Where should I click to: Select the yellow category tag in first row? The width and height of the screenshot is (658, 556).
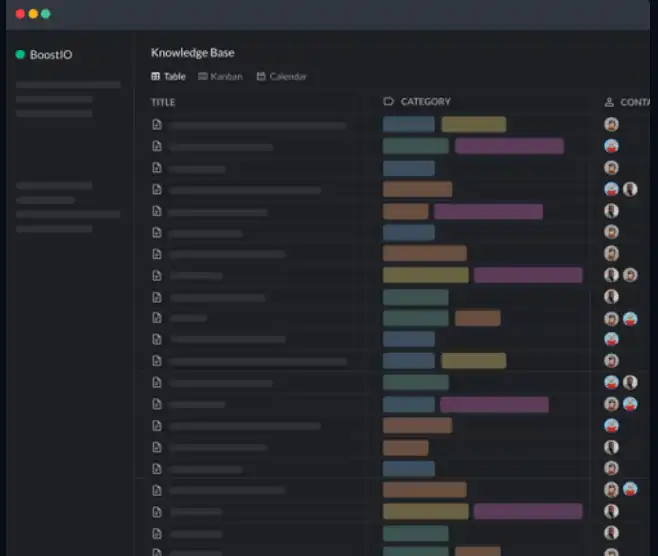pos(474,125)
